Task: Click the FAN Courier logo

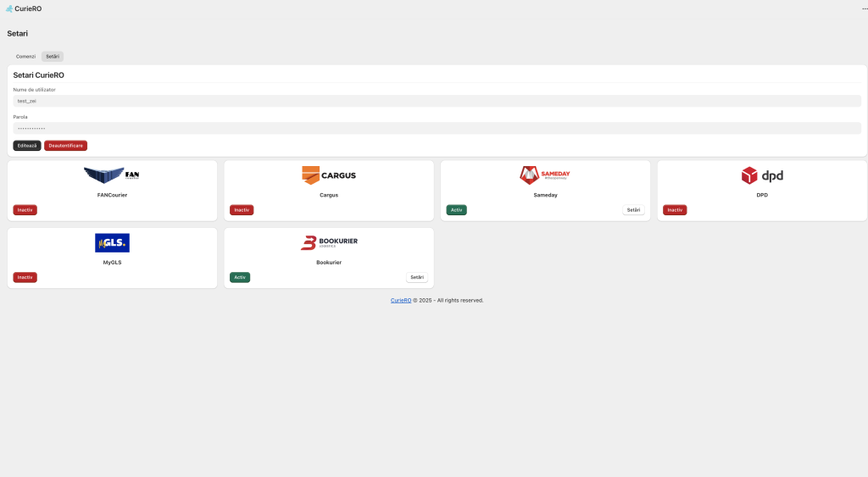Action: (x=112, y=175)
